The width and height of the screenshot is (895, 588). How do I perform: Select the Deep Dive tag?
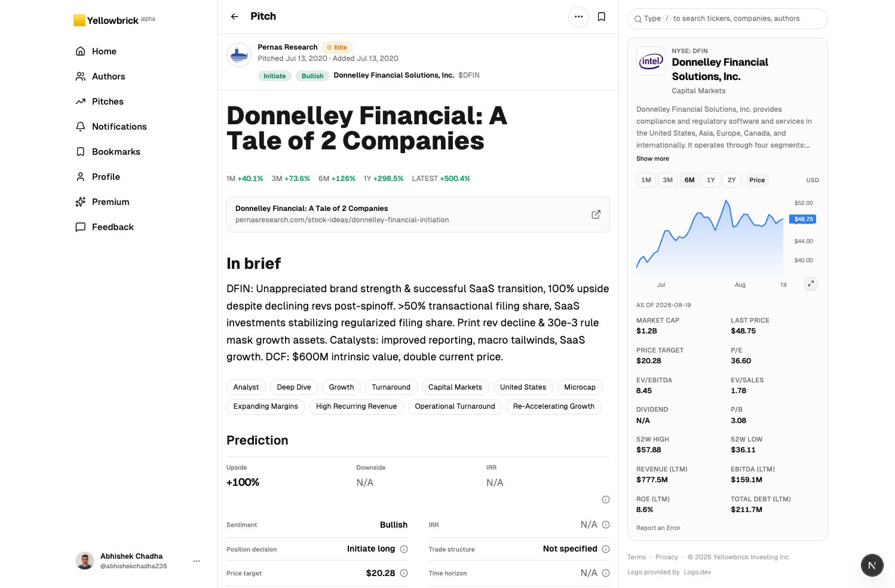point(294,387)
